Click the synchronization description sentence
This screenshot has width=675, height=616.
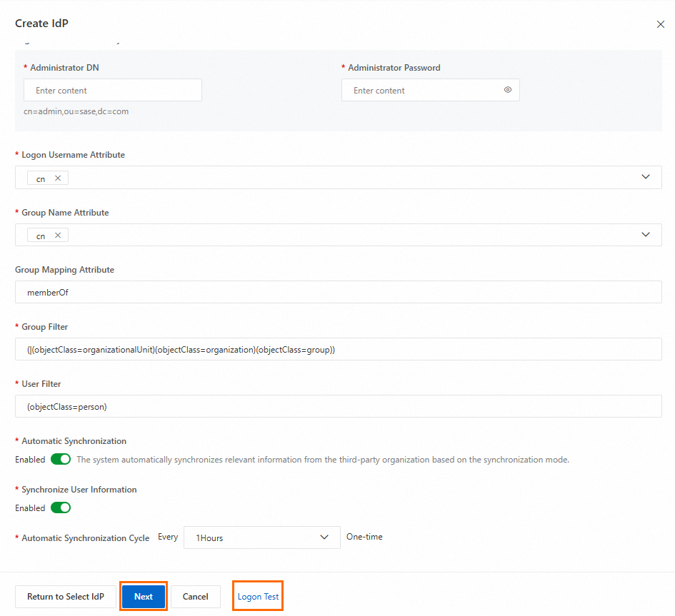(323, 460)
